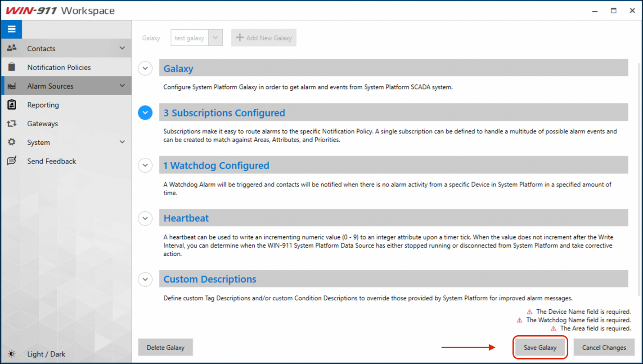Click the Galaxy section heading

point(178,68)
